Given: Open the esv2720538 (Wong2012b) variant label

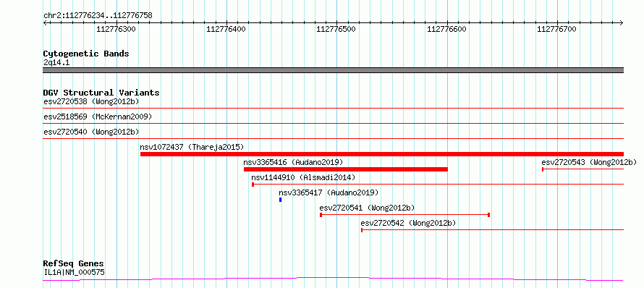Looking at the screenshot, I should click(91, 101).
